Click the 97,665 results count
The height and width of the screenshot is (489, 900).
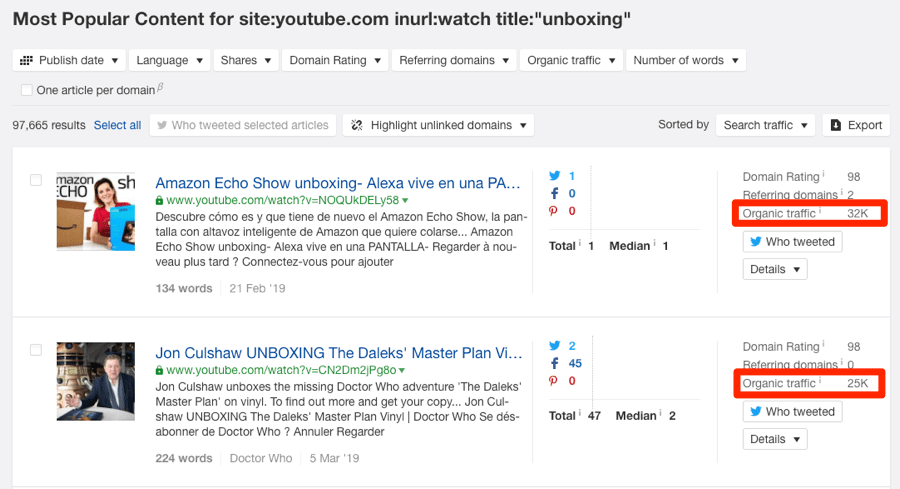[49, 125]
